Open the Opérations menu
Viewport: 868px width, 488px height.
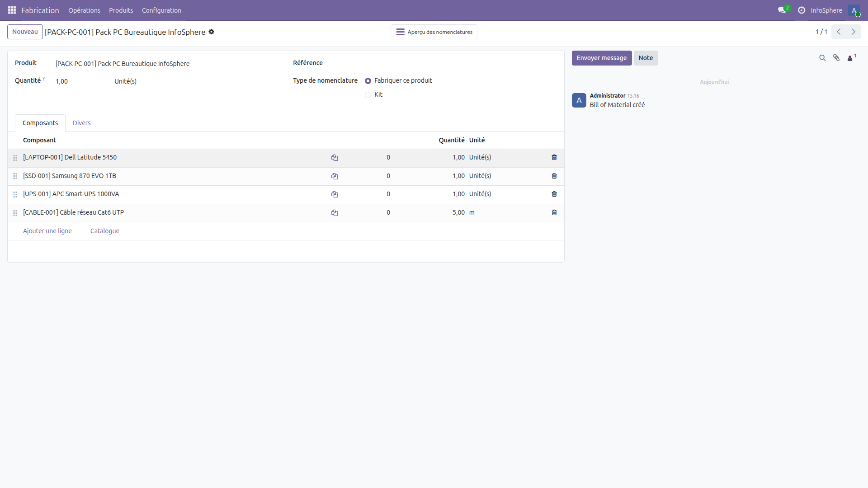coord(84,10)
